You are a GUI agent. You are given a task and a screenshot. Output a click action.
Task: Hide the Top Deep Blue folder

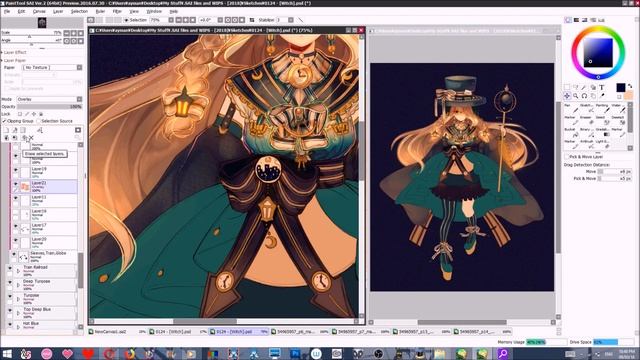[10, 311]
